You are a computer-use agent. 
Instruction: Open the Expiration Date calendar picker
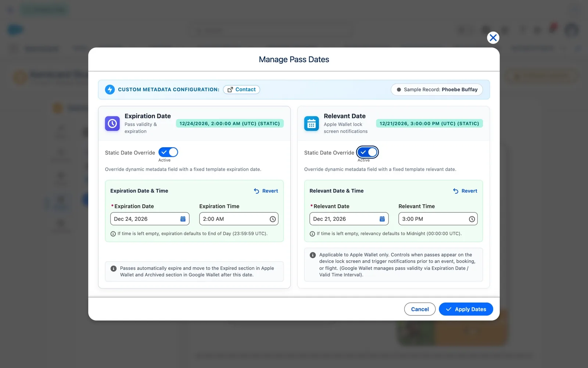[x=183, y=219]
